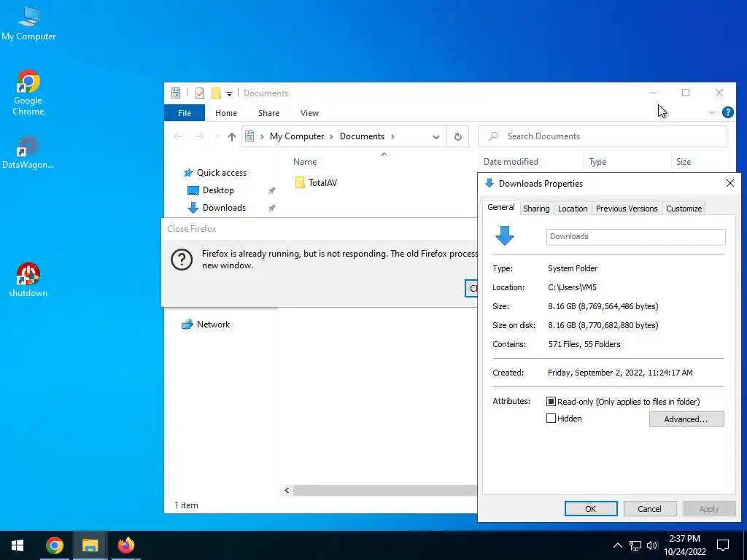Select Desktop in navigation pane
Screen dimensions: 747x560
click(x=218, y=190)
